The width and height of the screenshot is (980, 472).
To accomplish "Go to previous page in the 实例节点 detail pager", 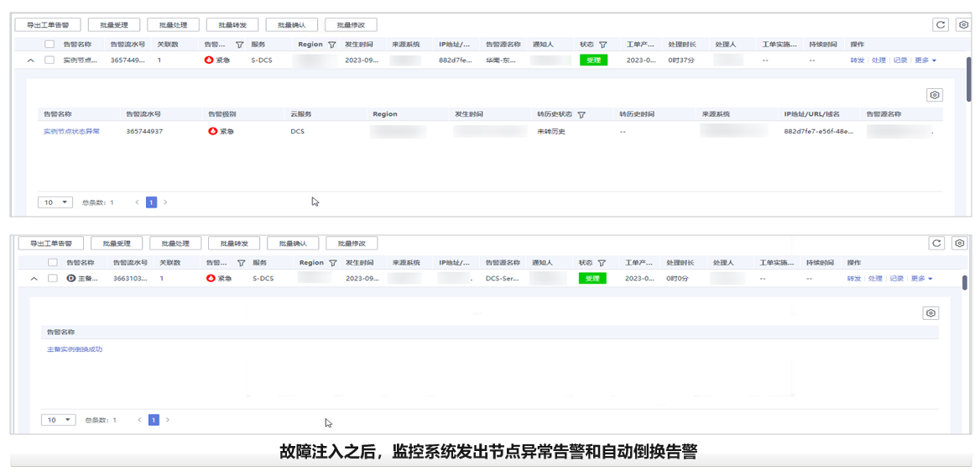I will pyautogui.click(x=138, y=202).
